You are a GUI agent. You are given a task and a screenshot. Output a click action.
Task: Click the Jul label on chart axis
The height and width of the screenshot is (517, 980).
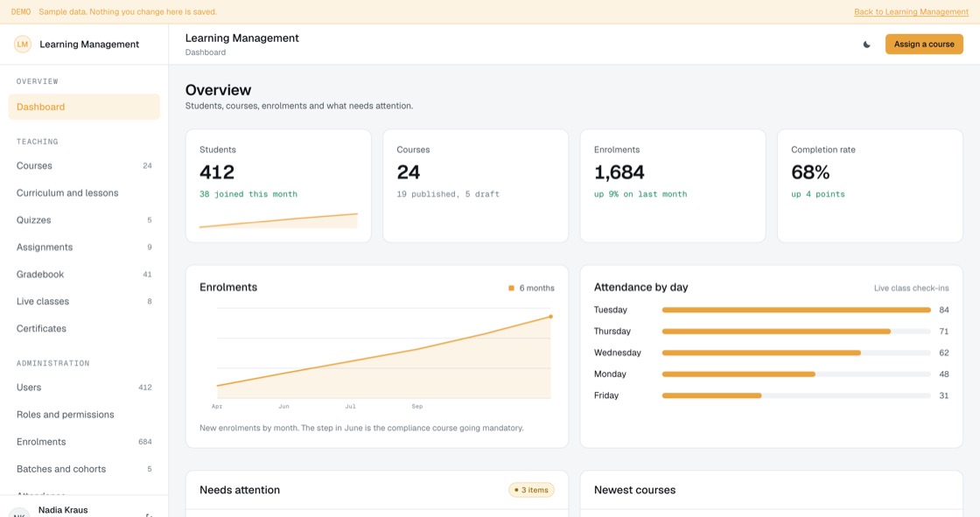tap(351, 407)
